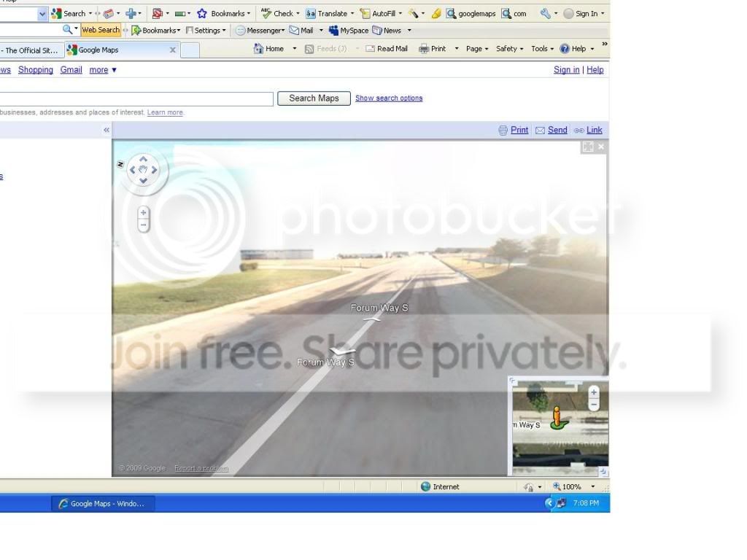This screenshot has height=560, width=747.
Task: Click the Mail envelope toolbar button
Action: (301, 31)
